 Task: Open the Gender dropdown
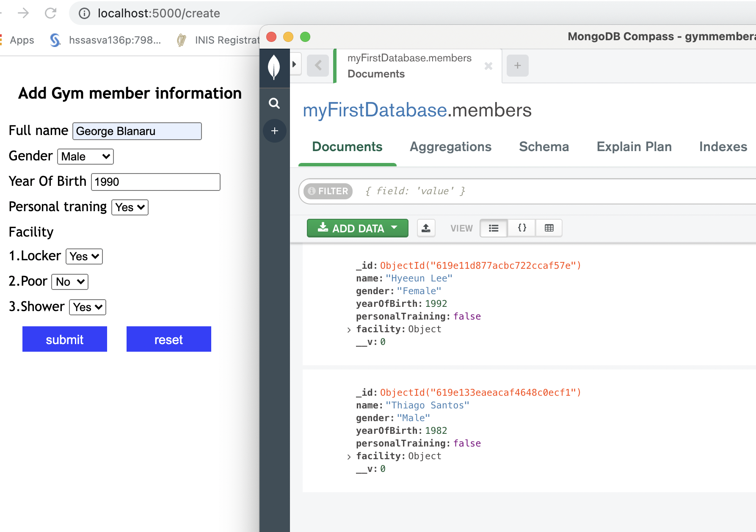86,157
